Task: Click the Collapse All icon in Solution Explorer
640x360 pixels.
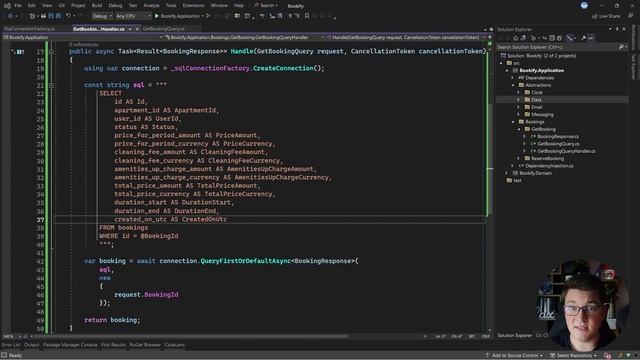Action: (x=551, y=38)
